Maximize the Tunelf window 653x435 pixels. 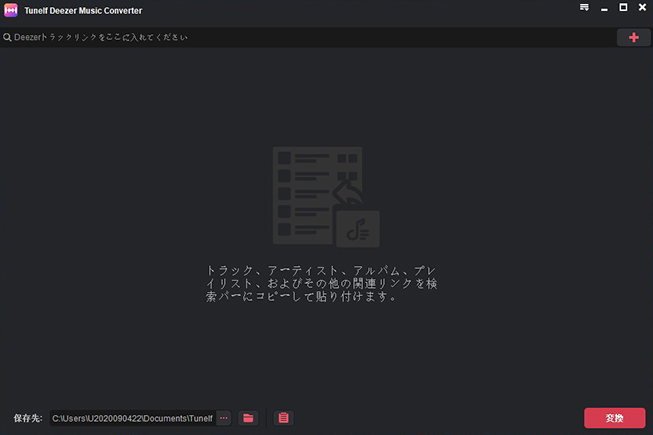[x=623, y=7]
